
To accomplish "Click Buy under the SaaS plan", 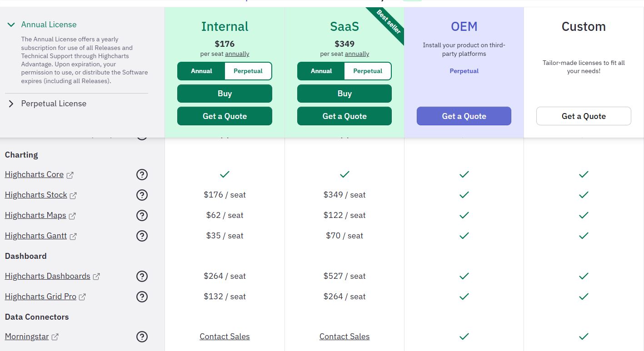I will [x=344, y=94].
